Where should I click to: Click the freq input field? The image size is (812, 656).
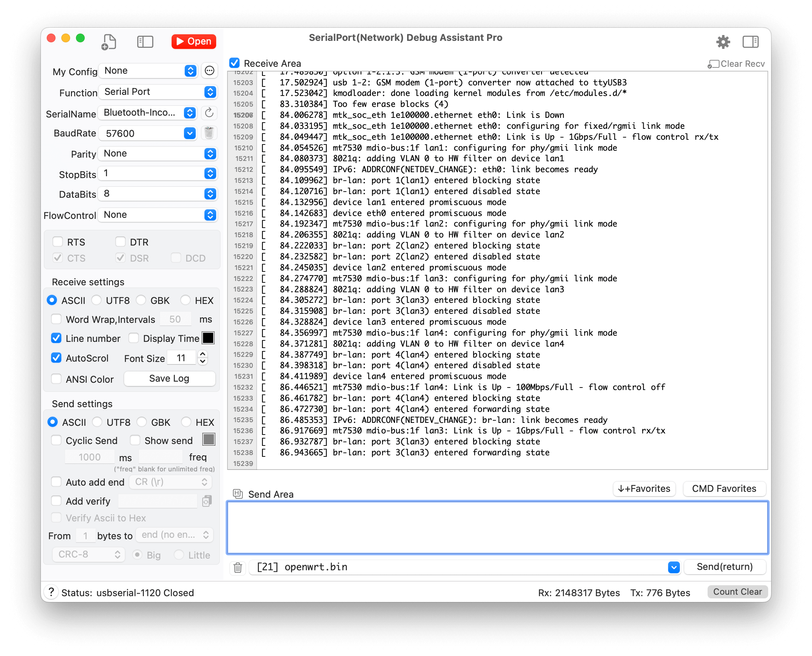coord(161,457)
